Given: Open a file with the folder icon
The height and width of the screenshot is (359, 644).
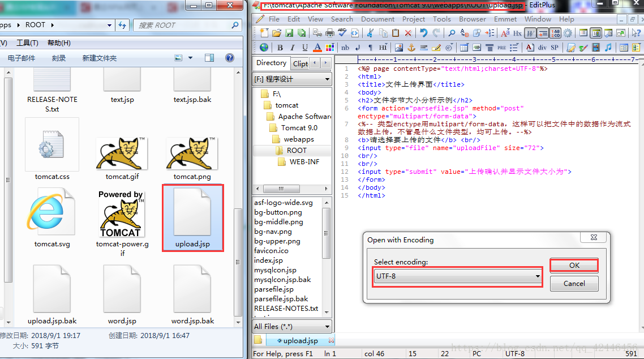Looking at the screenshot, I should [276, 33].
